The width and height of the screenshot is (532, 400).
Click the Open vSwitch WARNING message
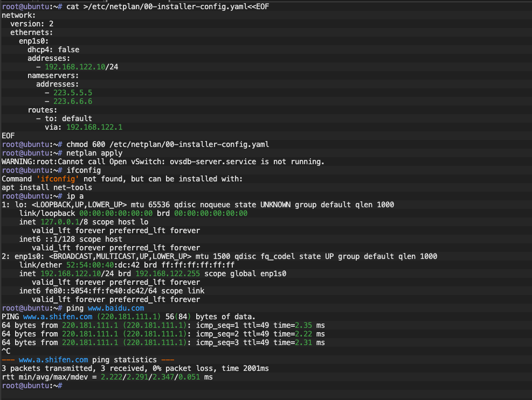[x=162, y=162]
